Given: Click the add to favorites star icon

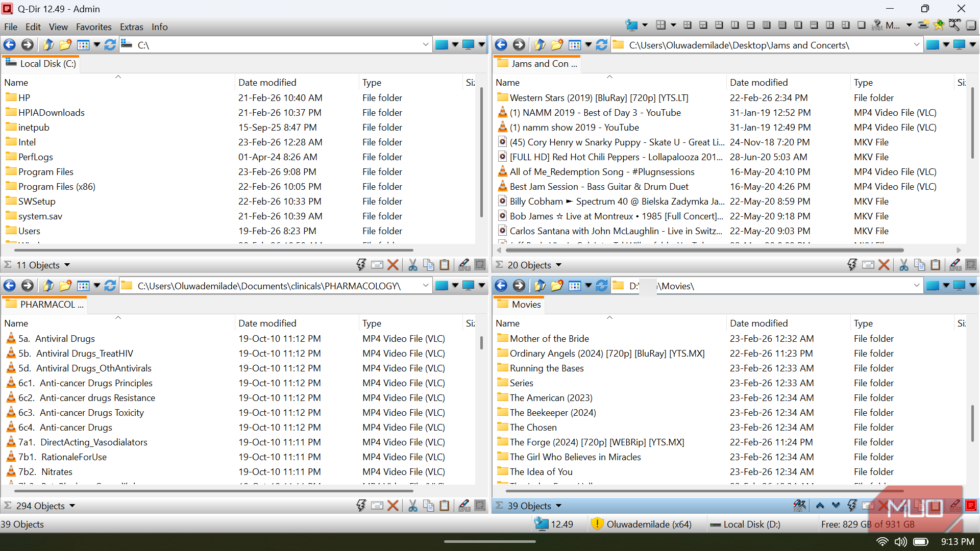Looking at the screenshot, I should (939, 24).
